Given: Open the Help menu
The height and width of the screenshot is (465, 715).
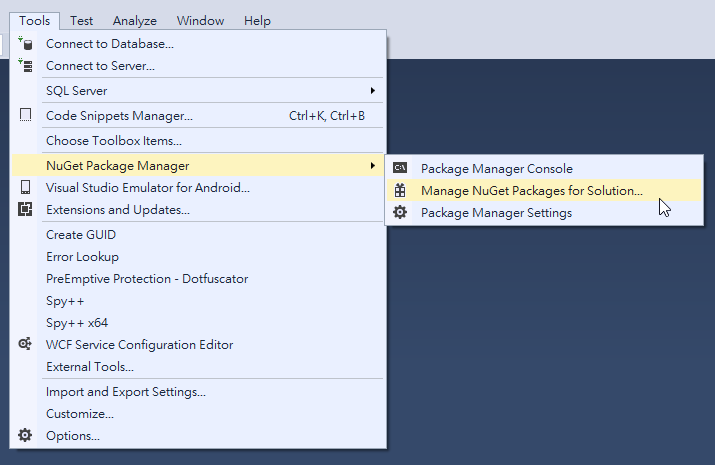Looking at the screenshot, I should (x=257, y=20).
